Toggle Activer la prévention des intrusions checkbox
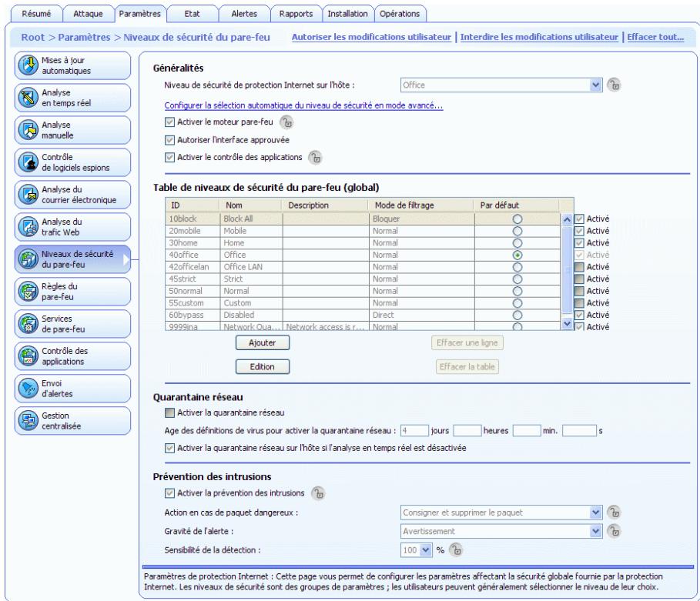Viewport: 700px width, 601px height. click(x=169, y=493)
